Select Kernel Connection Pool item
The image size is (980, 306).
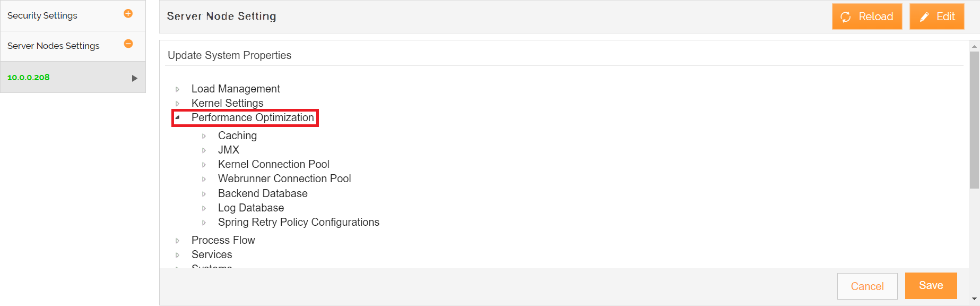(273, 164)
